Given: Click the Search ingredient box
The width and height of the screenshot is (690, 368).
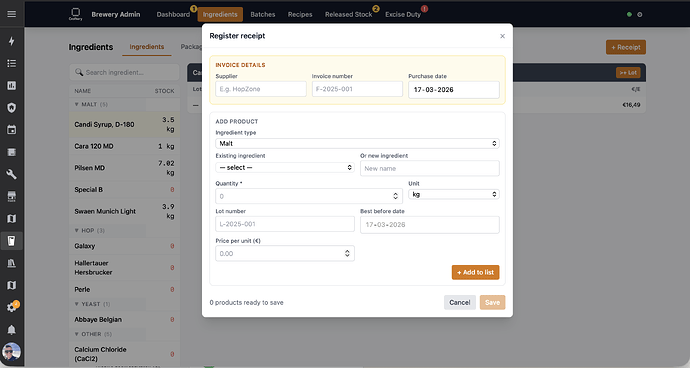Looking at the screenshot, I should point(125,72).
